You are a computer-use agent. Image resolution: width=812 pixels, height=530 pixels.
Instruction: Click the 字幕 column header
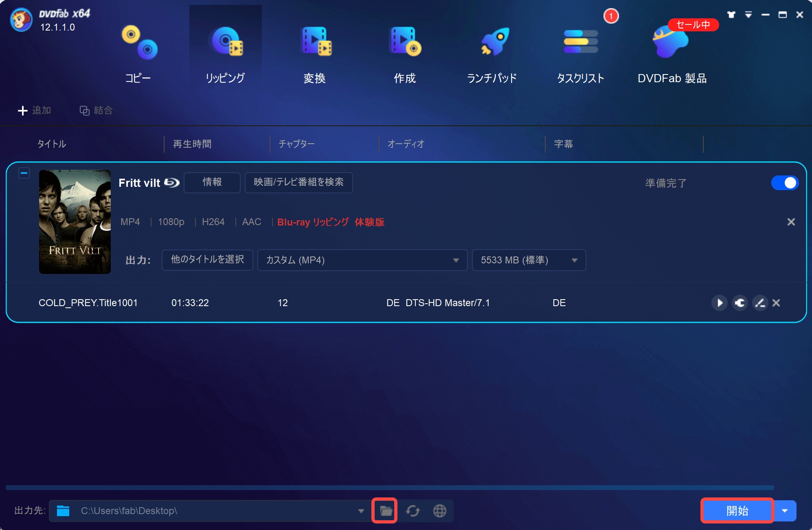(564, 144)
